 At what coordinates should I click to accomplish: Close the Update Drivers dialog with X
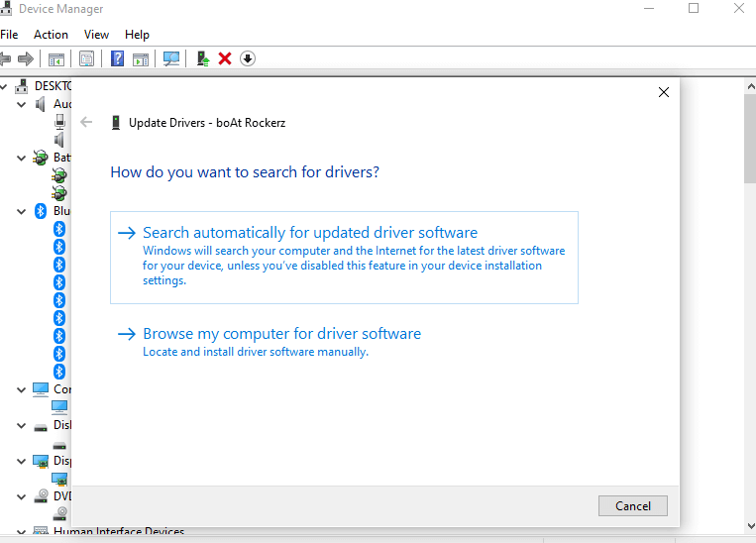click(664, 92)
